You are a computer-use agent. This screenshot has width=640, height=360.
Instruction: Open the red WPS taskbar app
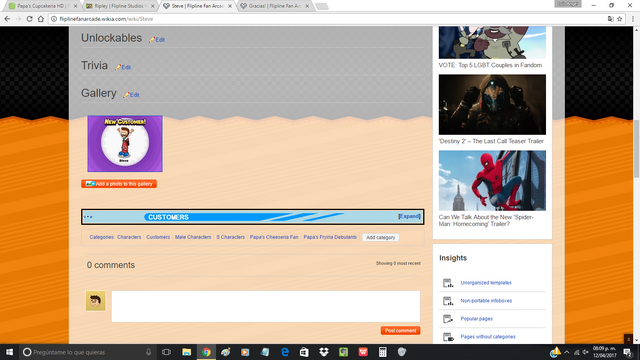click(x=363, y=352)
